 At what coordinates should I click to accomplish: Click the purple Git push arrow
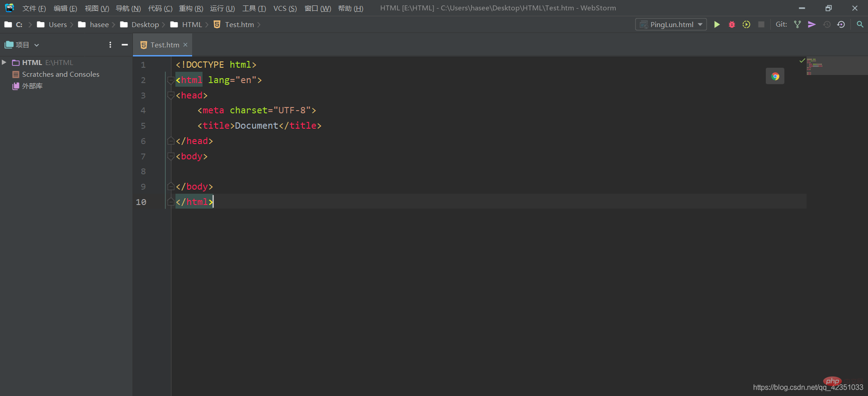[812, 24]
